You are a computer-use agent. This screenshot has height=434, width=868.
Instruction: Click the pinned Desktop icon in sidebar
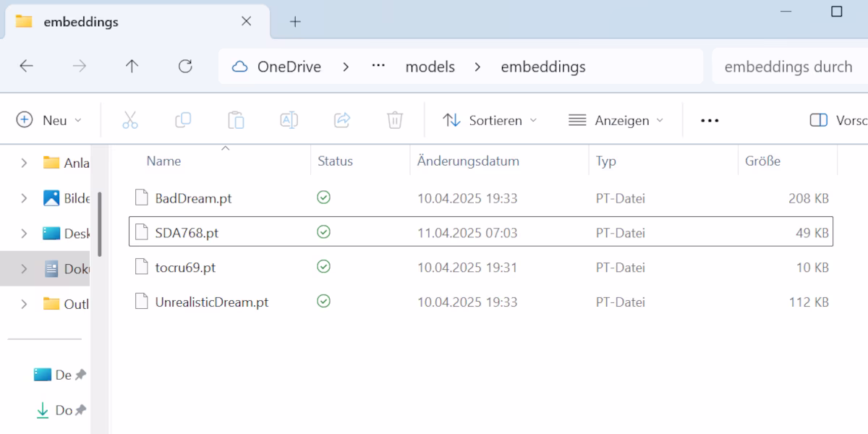click(x=43, y=375)
